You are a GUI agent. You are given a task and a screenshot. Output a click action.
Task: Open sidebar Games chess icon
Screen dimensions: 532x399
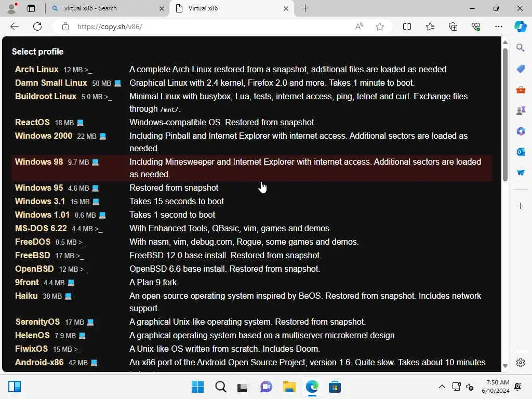[521, 110]
